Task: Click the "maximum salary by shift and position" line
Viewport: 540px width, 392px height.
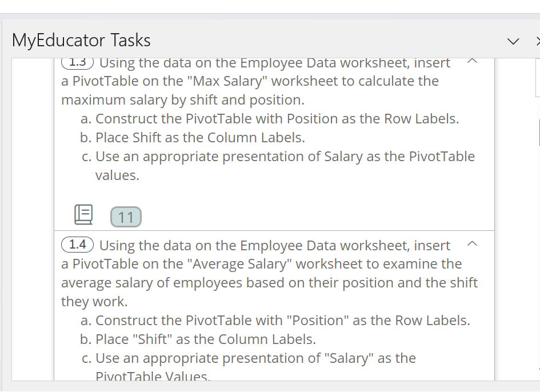Action: coord(183,100)
